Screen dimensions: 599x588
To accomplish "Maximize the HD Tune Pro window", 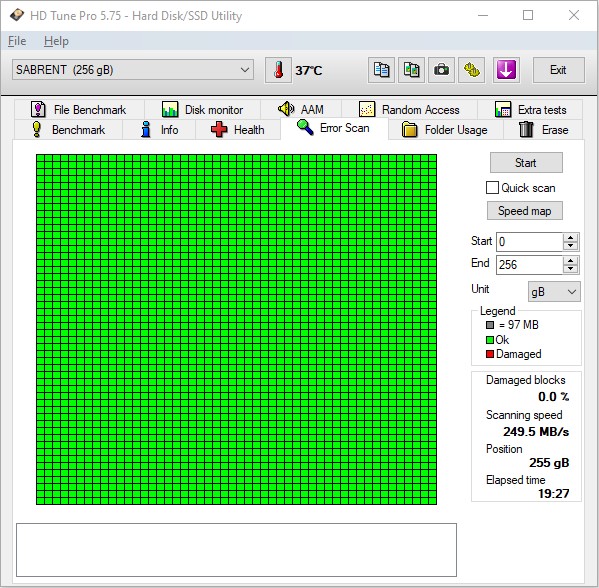I will 528,15.
